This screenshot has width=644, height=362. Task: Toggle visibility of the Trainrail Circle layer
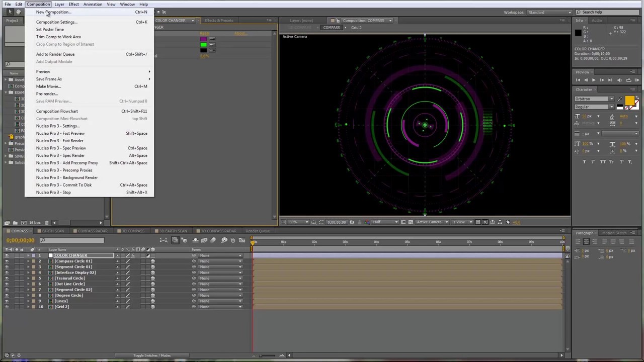click(7, 279)
